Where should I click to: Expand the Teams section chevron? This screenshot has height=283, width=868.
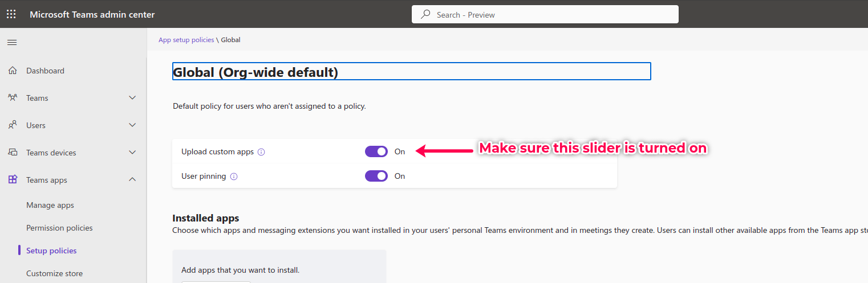click(132, 98)
